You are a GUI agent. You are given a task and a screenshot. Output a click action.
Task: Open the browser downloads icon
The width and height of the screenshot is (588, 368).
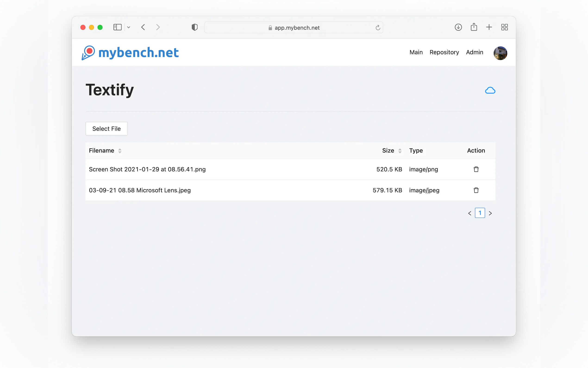[x=458, y=27]
